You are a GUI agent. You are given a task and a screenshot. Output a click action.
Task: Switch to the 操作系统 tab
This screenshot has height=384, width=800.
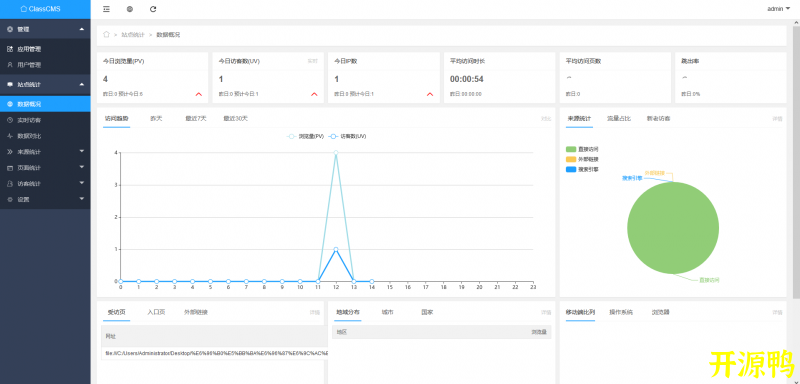tap(620, 312)
